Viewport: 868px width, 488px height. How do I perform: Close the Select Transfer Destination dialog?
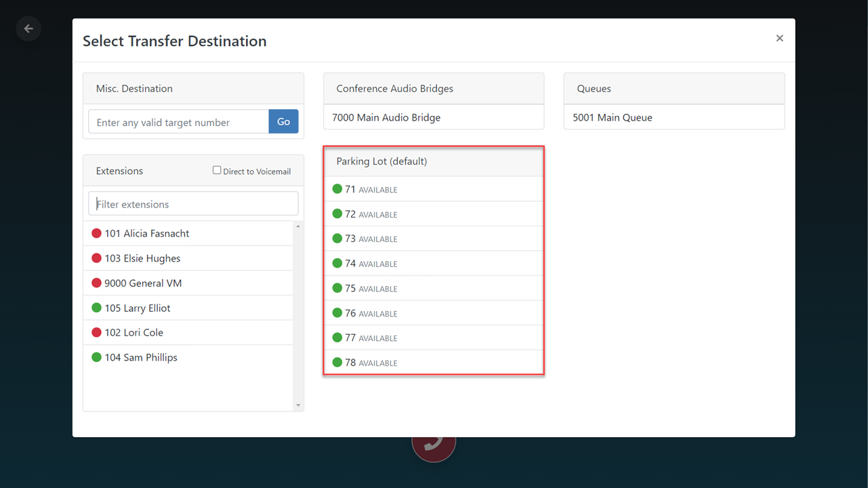tap(779, 39)
